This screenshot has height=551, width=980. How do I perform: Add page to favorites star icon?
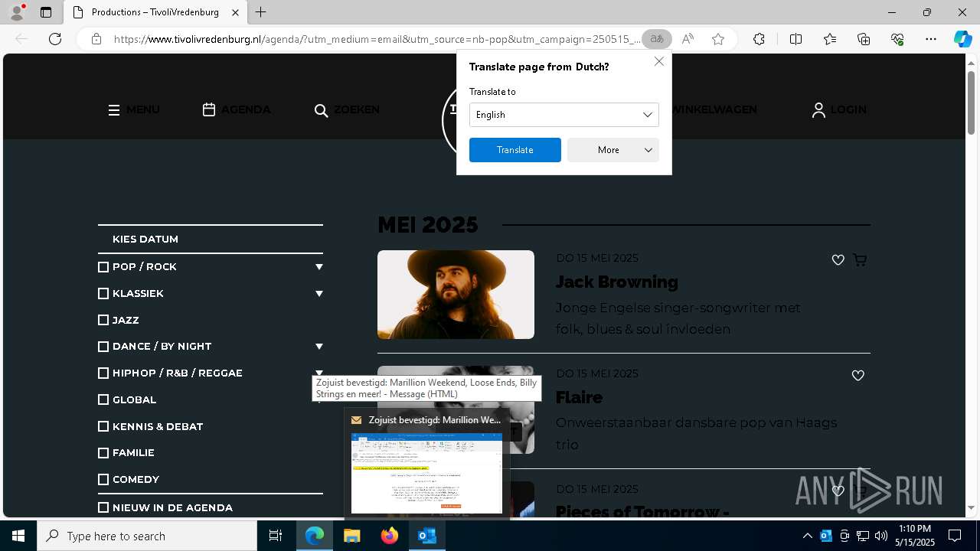[718, 39]
